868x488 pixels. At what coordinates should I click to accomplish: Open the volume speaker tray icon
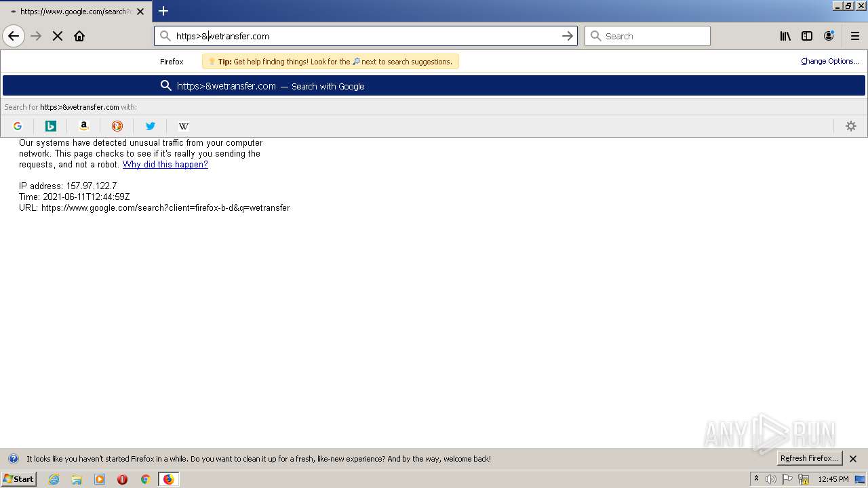(x=770, y=479)
